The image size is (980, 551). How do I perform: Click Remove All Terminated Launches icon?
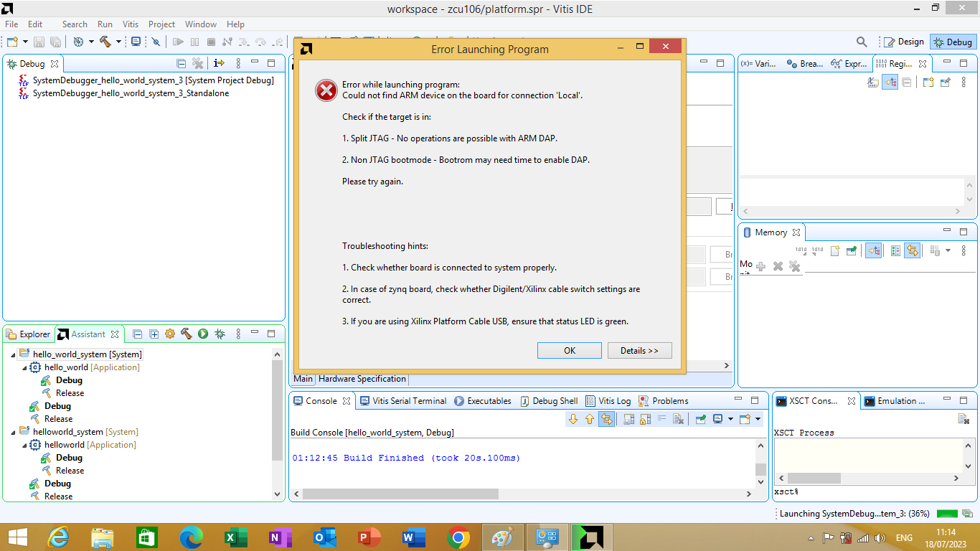[198, 64]
